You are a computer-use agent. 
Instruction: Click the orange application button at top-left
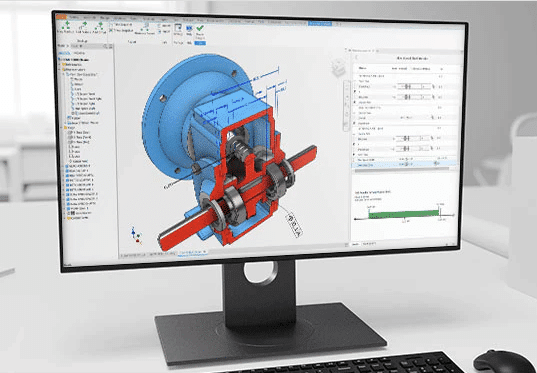pos(61,17)
